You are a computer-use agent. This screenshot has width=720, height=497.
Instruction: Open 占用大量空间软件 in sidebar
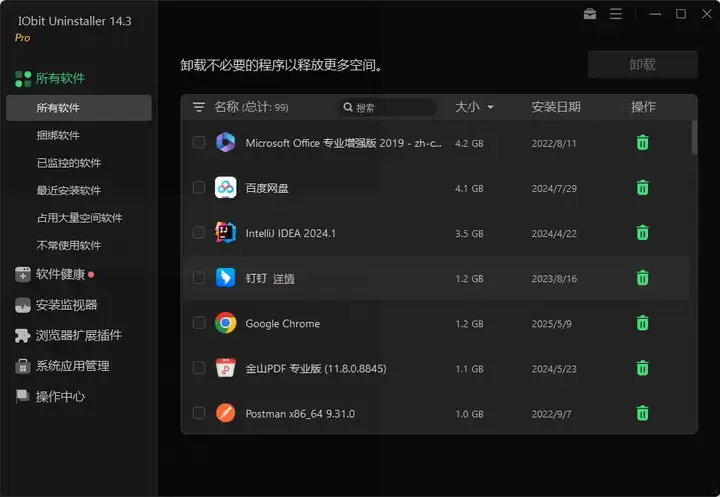[79, 218]
